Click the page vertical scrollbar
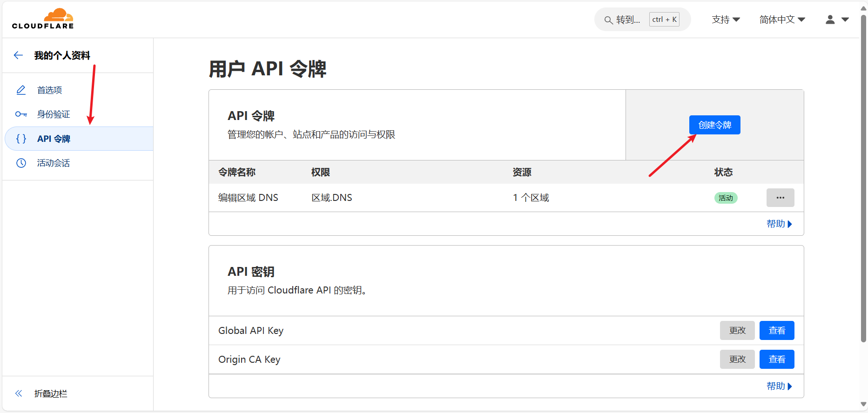 (x=863, y=179)
